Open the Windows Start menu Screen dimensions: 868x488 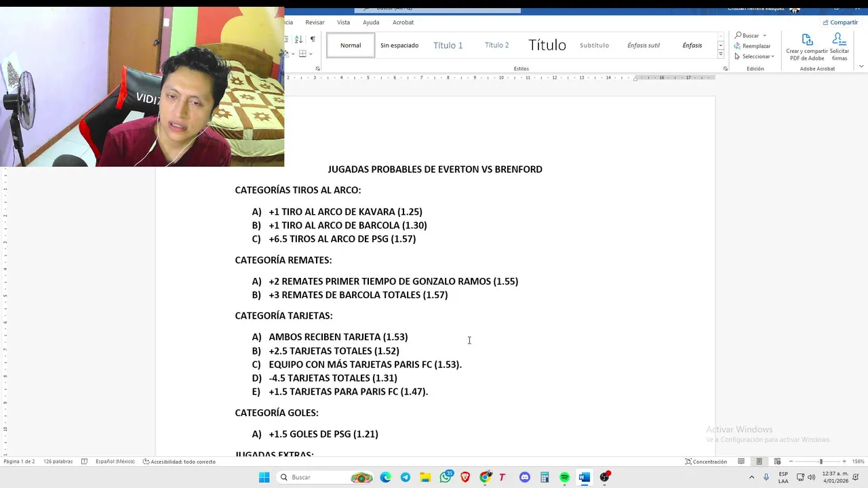click(x=264, y=477)
